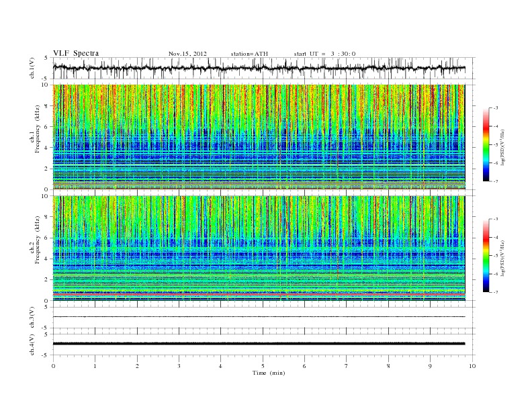
Task: Click the "ch.3(V)" vertical axis label
Action: [x=32, y=318]
